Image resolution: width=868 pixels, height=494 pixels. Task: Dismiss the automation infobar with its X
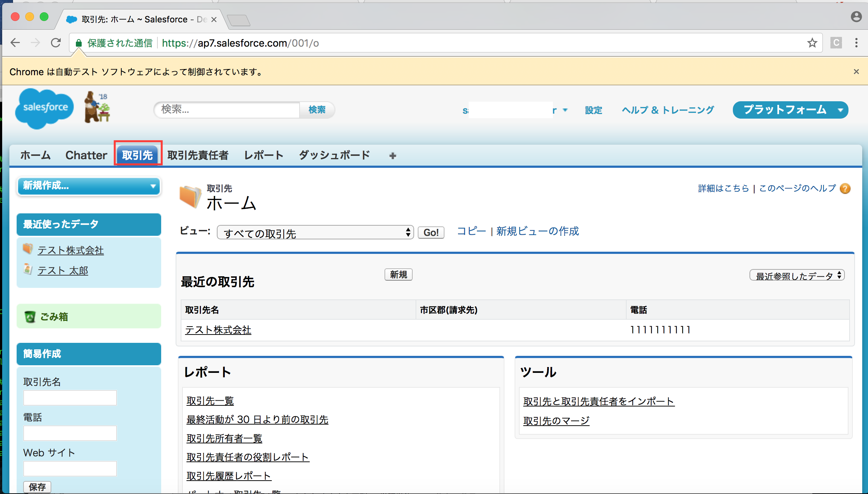(856, 72)
